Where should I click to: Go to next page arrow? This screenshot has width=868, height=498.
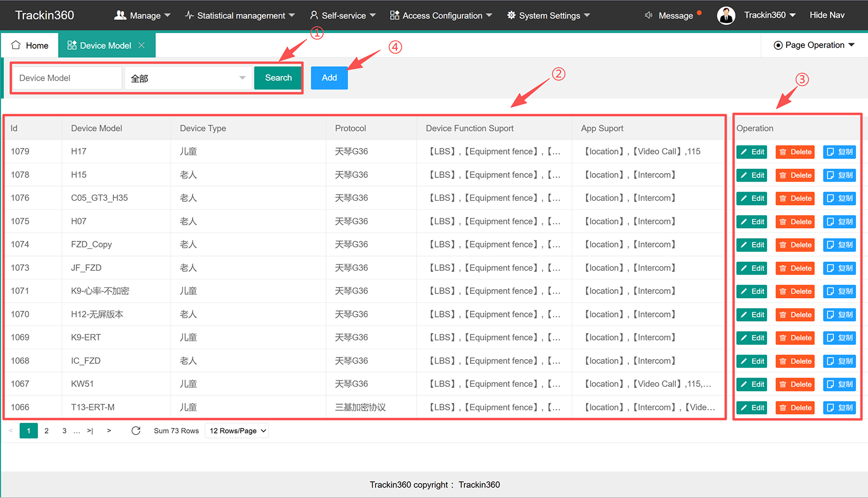click(109, 431)
